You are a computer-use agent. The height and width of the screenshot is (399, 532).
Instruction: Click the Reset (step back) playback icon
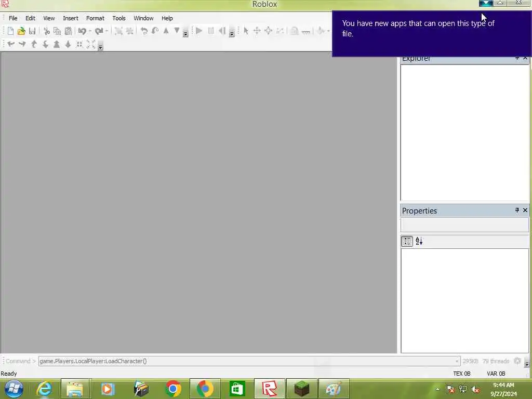point(222,31)
